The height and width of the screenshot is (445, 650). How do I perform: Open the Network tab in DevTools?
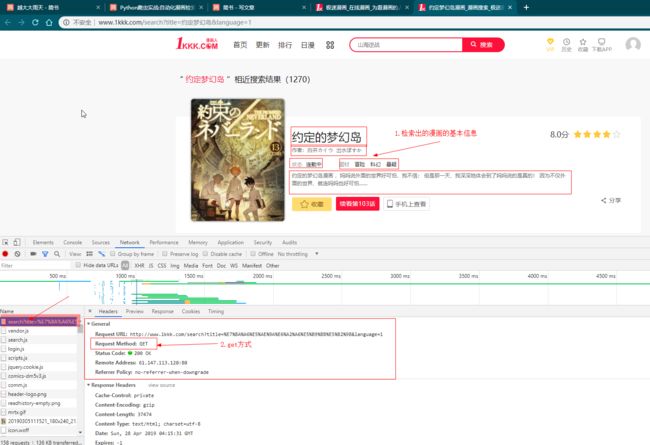tap(129, 242)
